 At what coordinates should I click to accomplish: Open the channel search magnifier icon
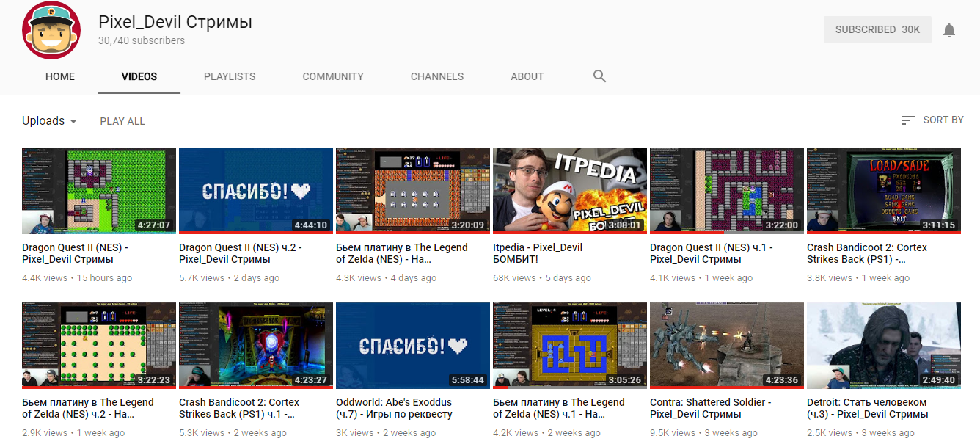(x=599, y=76)
